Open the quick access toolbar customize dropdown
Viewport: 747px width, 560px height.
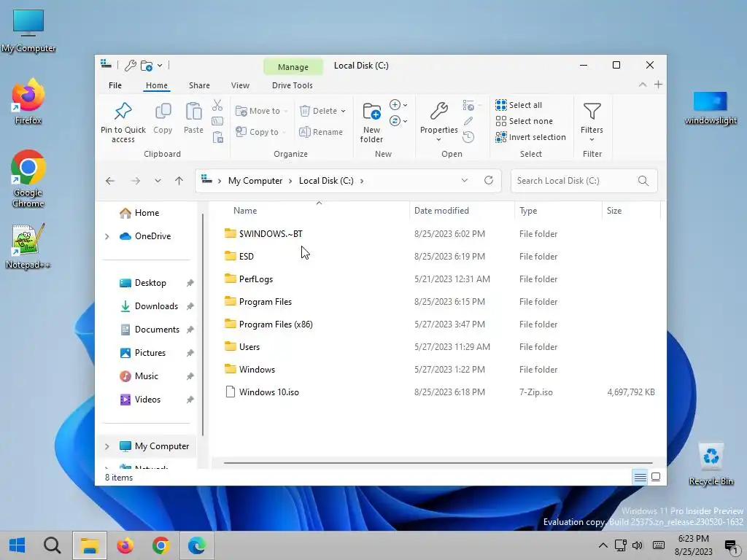point(160,65)
